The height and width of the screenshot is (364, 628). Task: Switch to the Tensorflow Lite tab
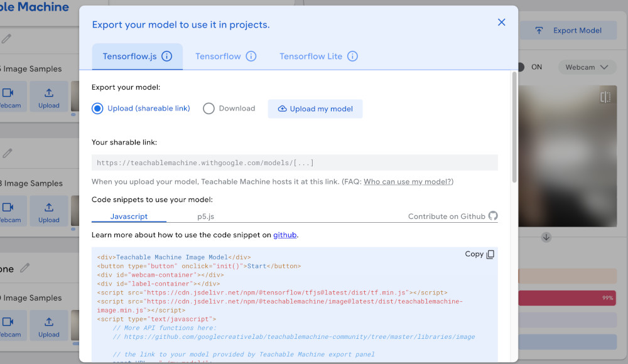[x=318, y=56]
